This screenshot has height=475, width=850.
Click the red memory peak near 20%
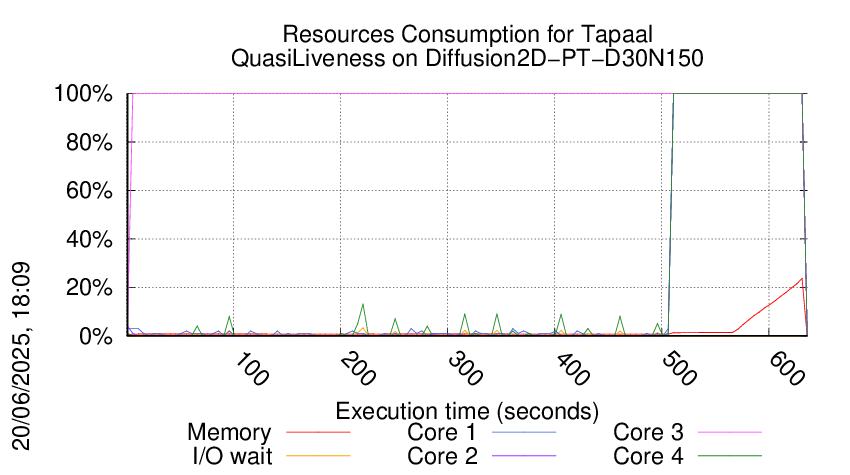[x=802, y=279]
